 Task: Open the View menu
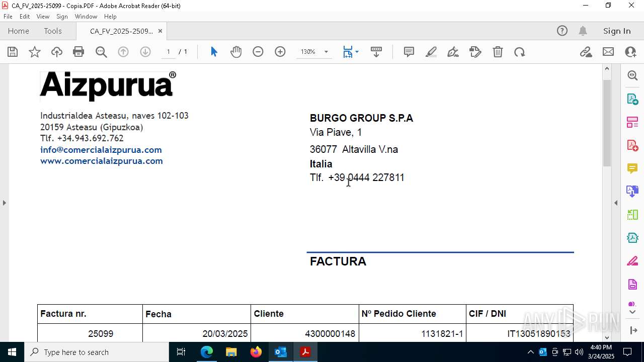43,17
